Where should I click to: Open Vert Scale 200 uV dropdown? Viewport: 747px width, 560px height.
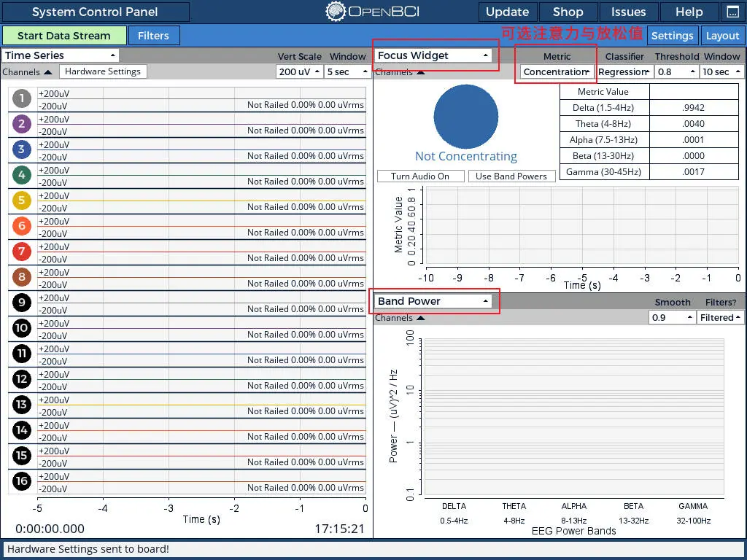tap(299, 72)
